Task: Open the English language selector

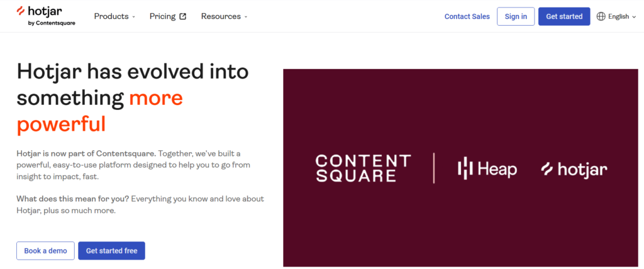Action: click(616, 16)
